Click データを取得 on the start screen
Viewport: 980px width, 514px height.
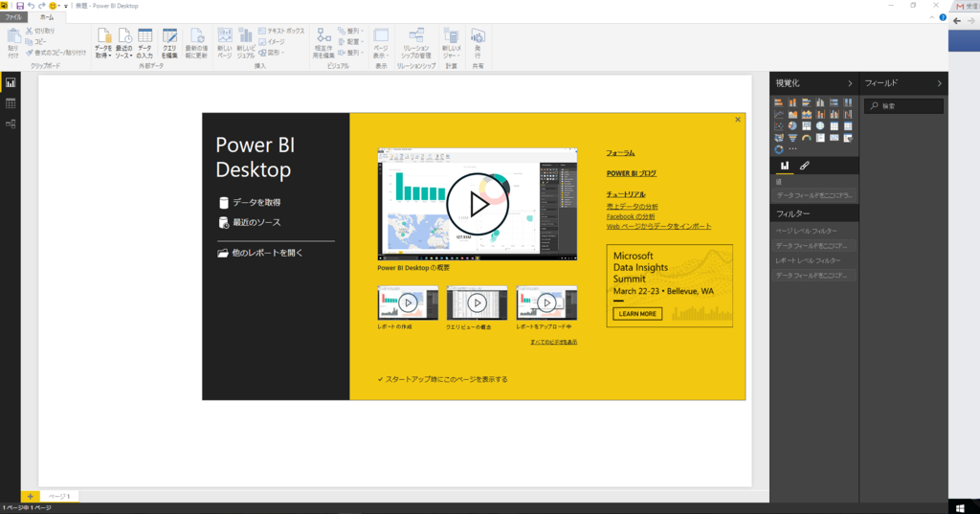(250, 203)
